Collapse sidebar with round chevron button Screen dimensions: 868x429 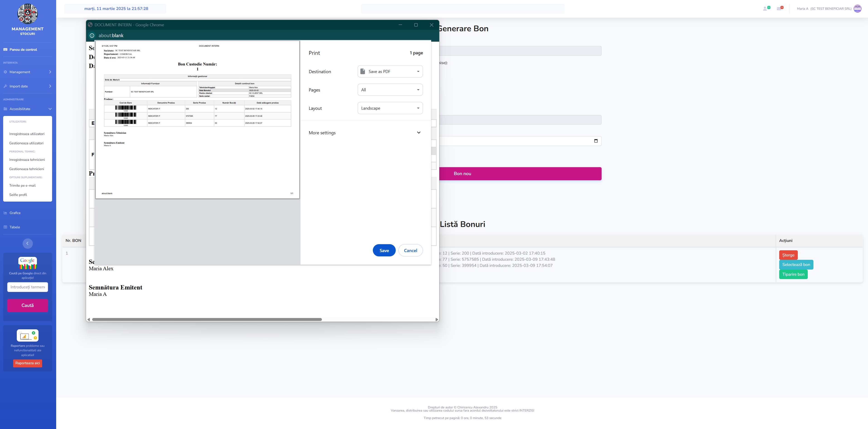pos(27,243)
